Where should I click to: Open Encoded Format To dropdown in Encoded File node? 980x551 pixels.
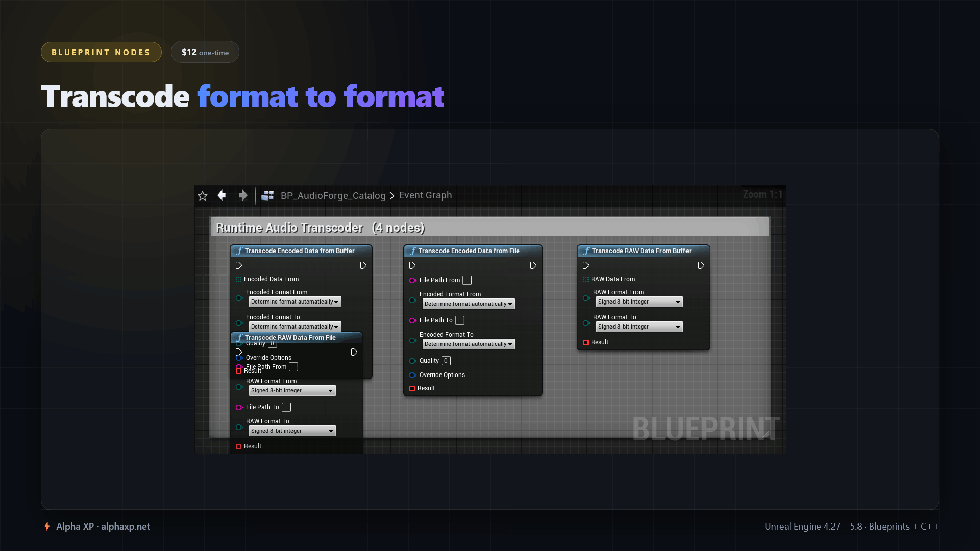click(x=469, y=344)
